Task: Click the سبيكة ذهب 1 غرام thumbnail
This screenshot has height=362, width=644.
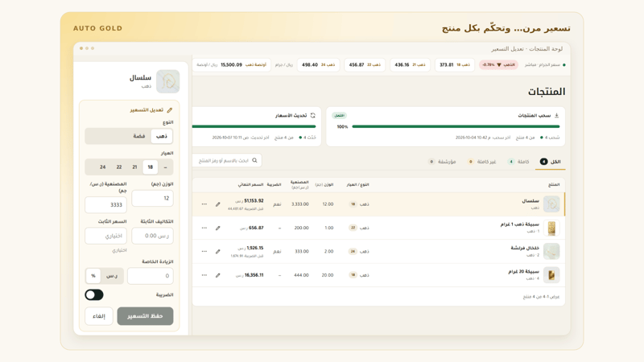Action: coord(551,228)
